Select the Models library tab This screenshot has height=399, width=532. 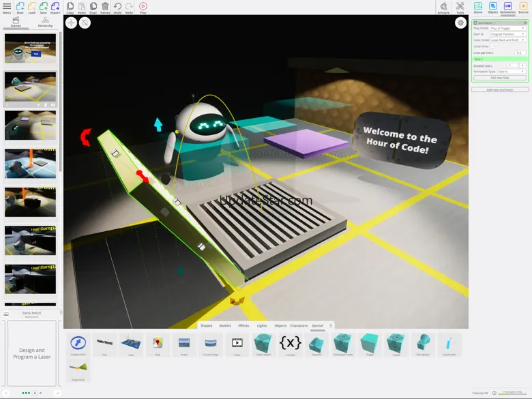coord(225,325)
